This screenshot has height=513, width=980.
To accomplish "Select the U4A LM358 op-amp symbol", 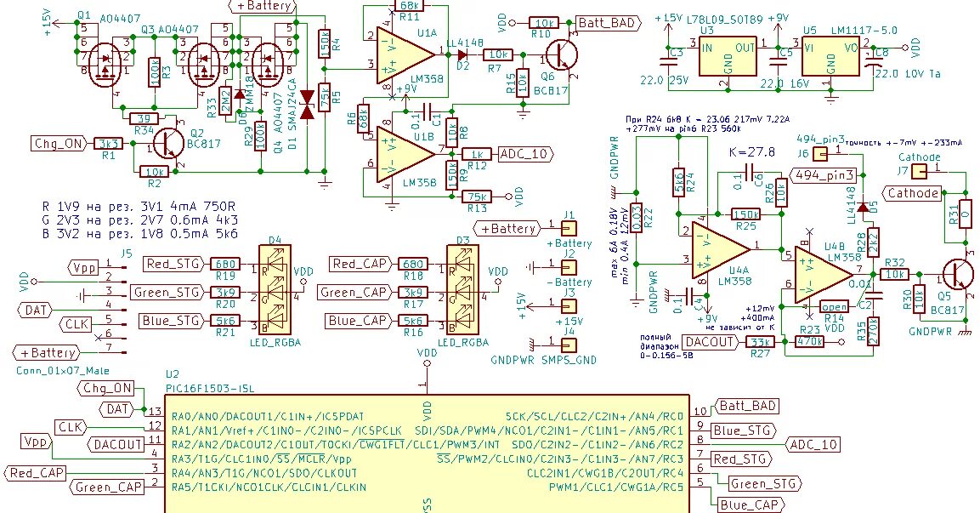I will tap(720, 249).
